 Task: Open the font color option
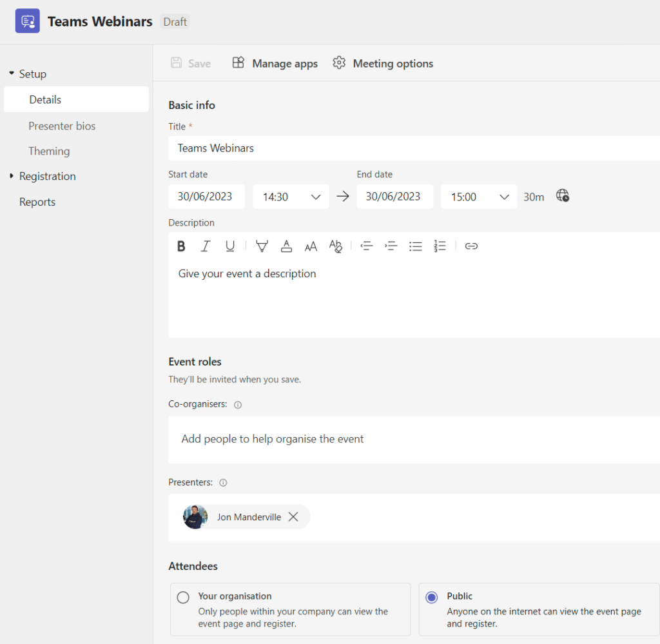pos(286,246)
